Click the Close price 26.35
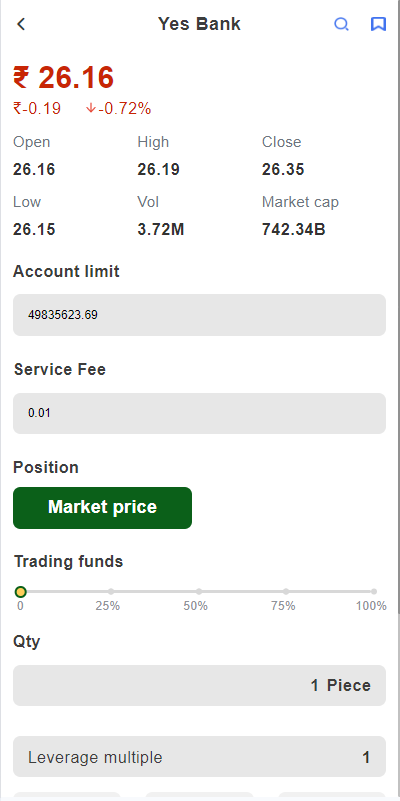The image size is (400, 801). 283,170
